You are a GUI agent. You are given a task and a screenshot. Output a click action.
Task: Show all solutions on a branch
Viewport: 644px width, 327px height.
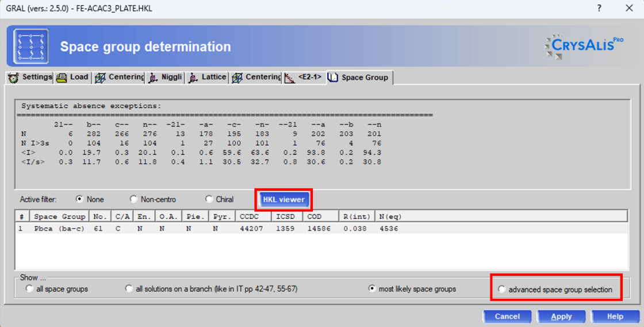[129, 289]
